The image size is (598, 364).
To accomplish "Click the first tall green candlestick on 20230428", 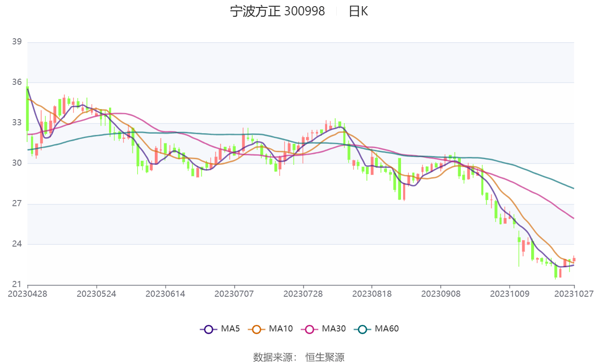I will [27, 109].
